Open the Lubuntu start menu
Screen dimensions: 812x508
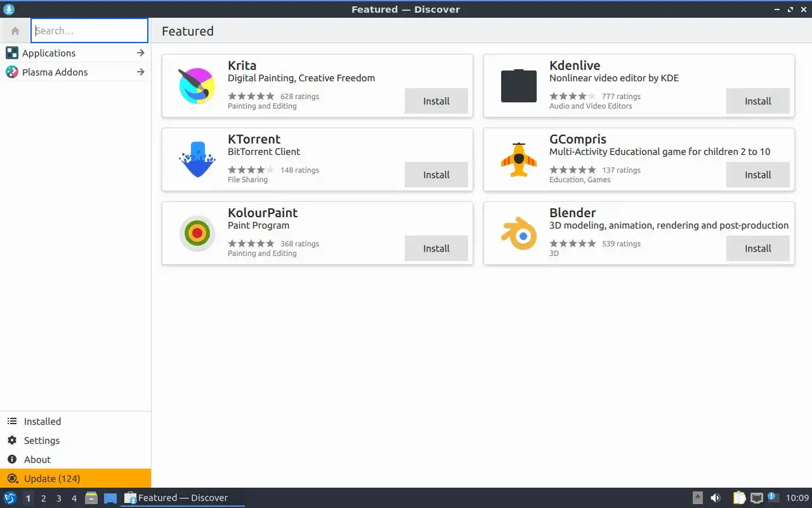[x=10, y=498]
